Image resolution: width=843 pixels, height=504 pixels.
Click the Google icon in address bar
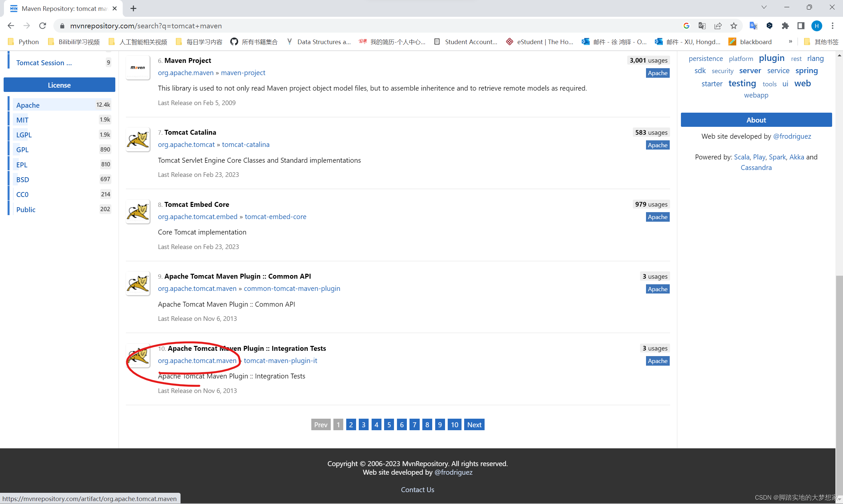687,26
